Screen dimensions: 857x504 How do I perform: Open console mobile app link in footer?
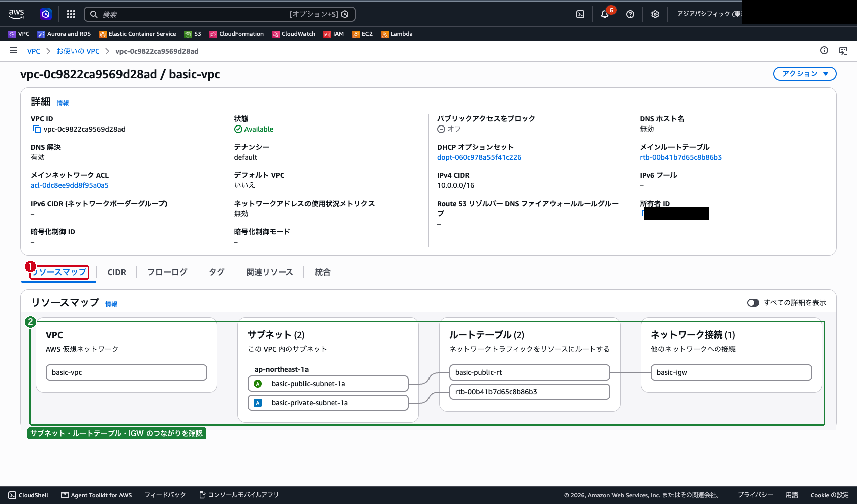pos(239,495)
